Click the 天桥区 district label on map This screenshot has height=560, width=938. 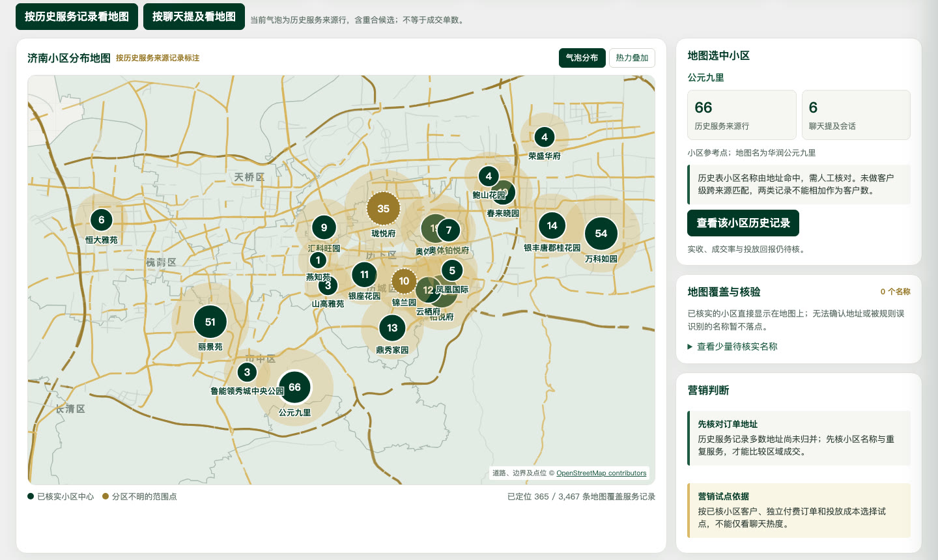pos(249,177)
